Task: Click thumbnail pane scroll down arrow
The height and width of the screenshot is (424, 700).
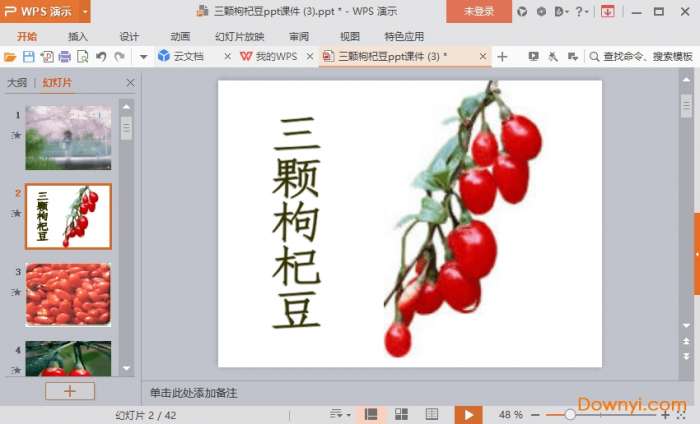Action: click(126, 368)
